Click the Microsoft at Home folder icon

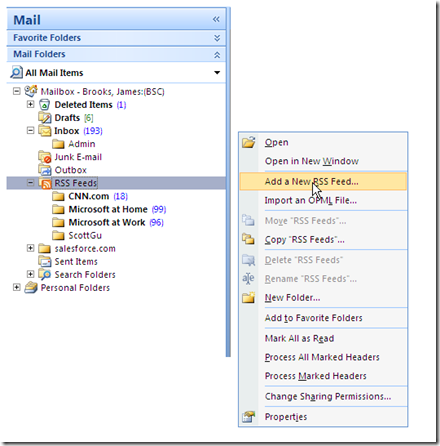pyautogui.click(x=58, y=209)
